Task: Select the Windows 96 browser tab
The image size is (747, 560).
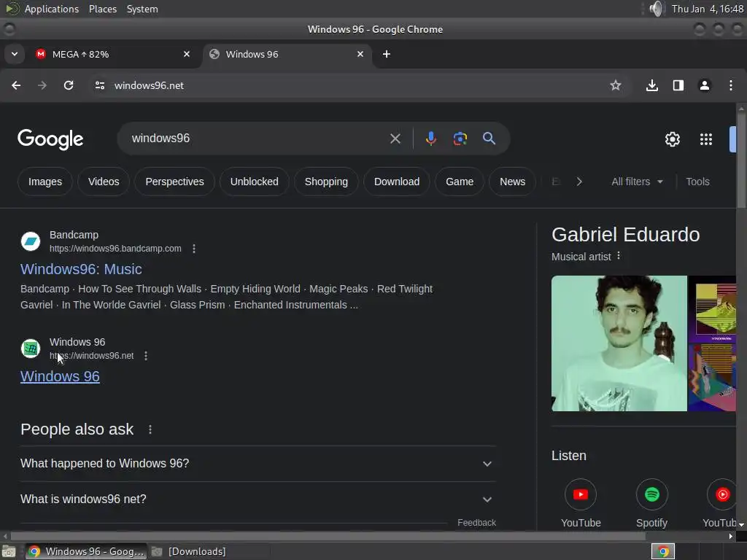Action: point(286,54)
